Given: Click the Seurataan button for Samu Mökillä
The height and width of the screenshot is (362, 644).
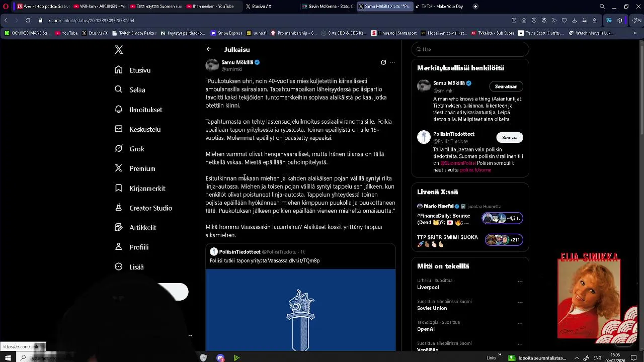Looking at the screenshot, I should coord(506,86).
